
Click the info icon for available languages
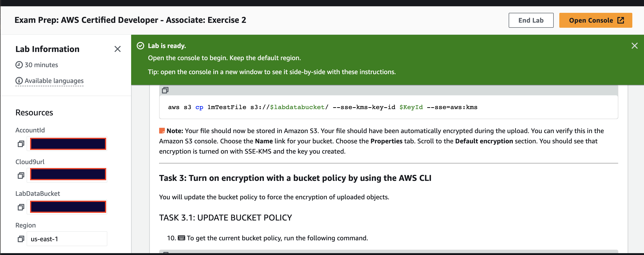[x=19, y=81]
